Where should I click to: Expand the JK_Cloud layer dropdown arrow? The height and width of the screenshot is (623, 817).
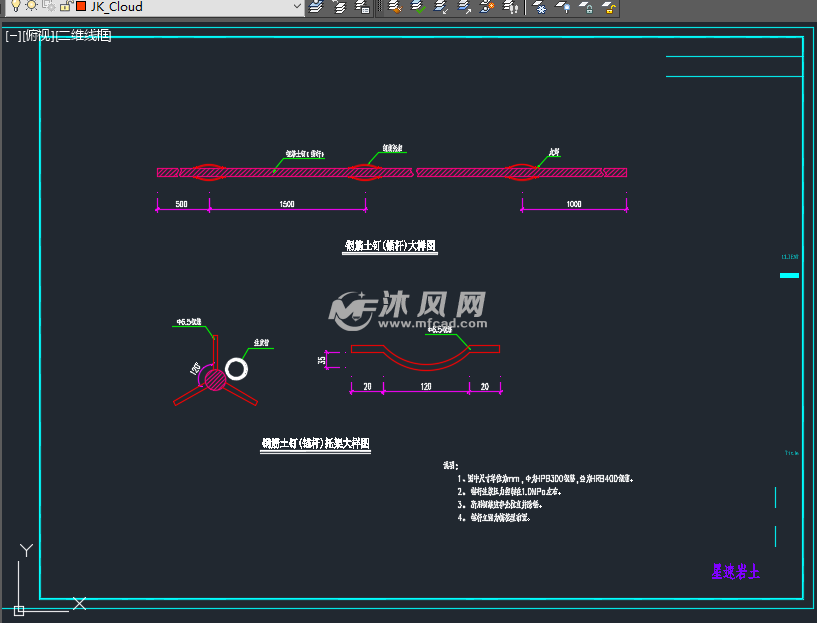tap(296, 7)
